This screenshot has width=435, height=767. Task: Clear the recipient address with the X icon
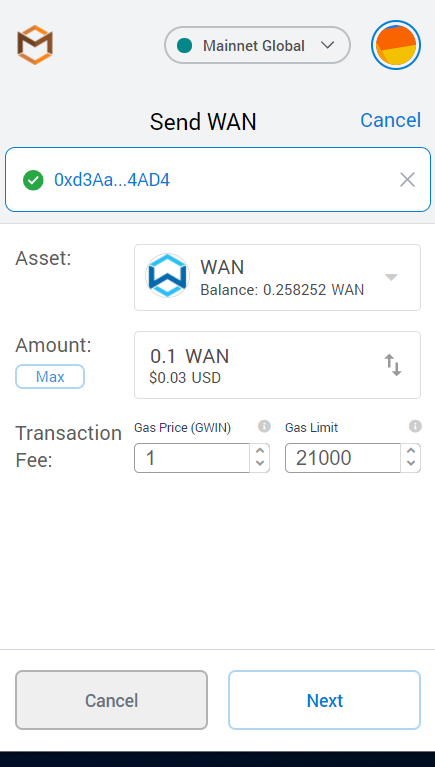407,180
